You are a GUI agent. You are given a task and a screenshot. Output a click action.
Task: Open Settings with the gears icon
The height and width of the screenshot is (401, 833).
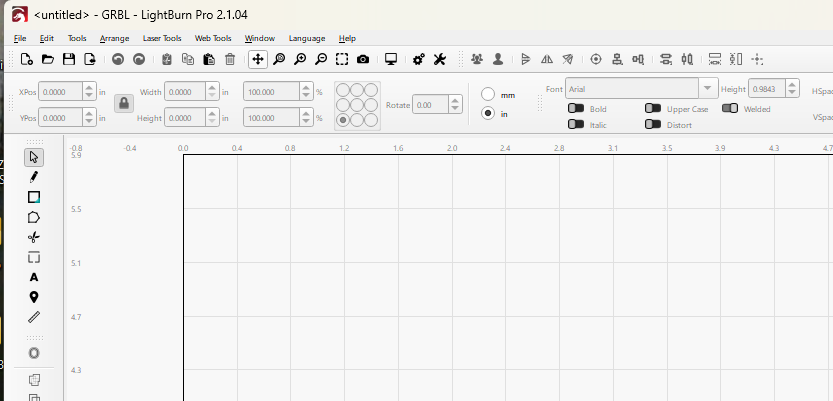(419, 59)
